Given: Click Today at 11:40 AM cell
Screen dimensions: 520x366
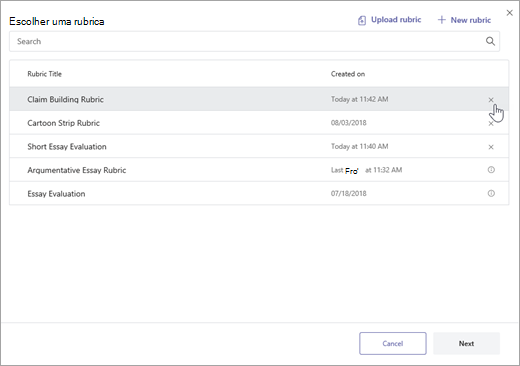Looking at the screenshot, I should (359, 146).
